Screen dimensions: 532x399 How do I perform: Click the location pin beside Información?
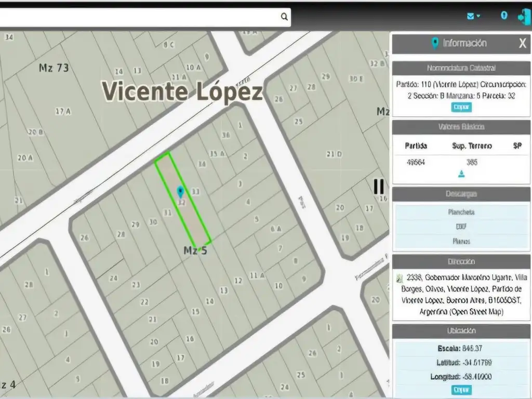click(435, 44)
